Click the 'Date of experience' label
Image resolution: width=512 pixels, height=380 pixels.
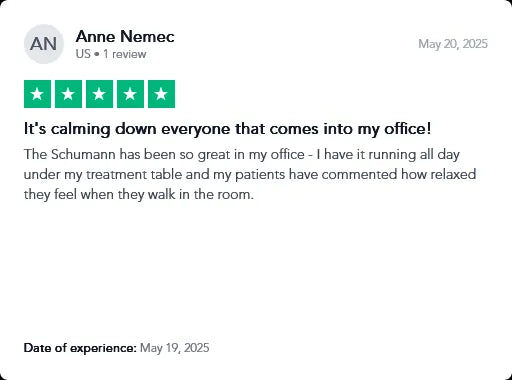pyautogui.click(x=80, y=348)
